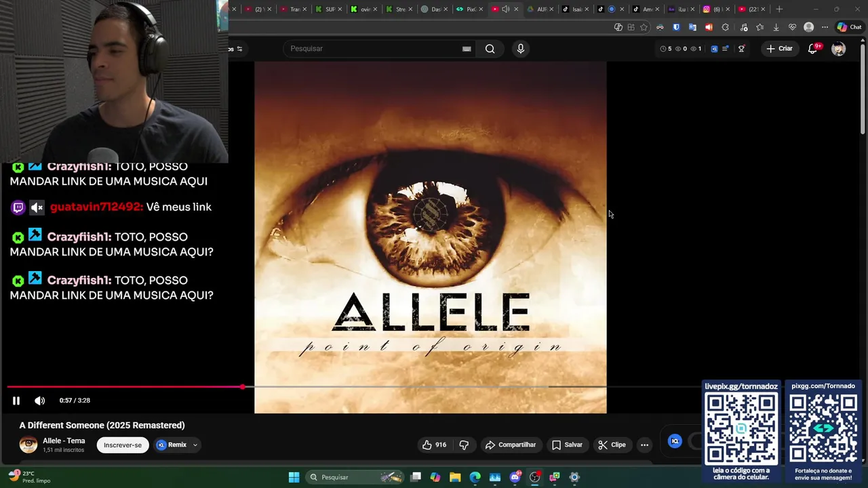Viewport: 868px width, 488px height.
Task: Open the playlist lines extension icon in header
Action: click(x=726, y=49)
